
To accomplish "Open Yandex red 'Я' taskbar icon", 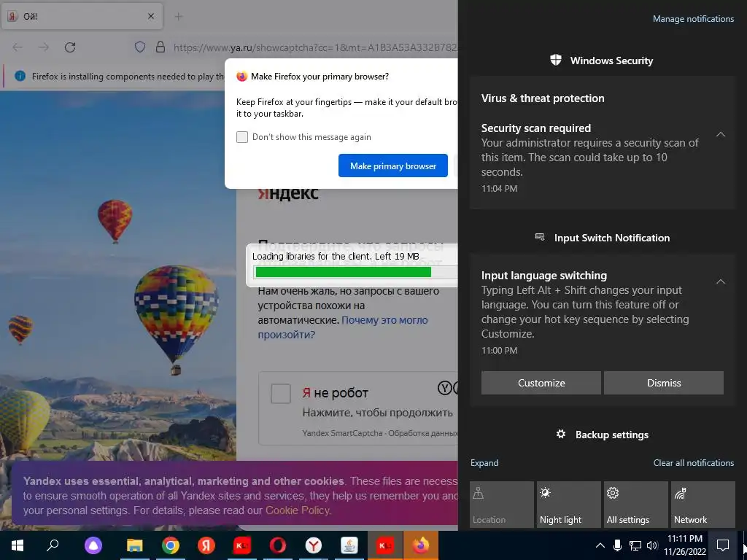I will (x=206, y=545).
